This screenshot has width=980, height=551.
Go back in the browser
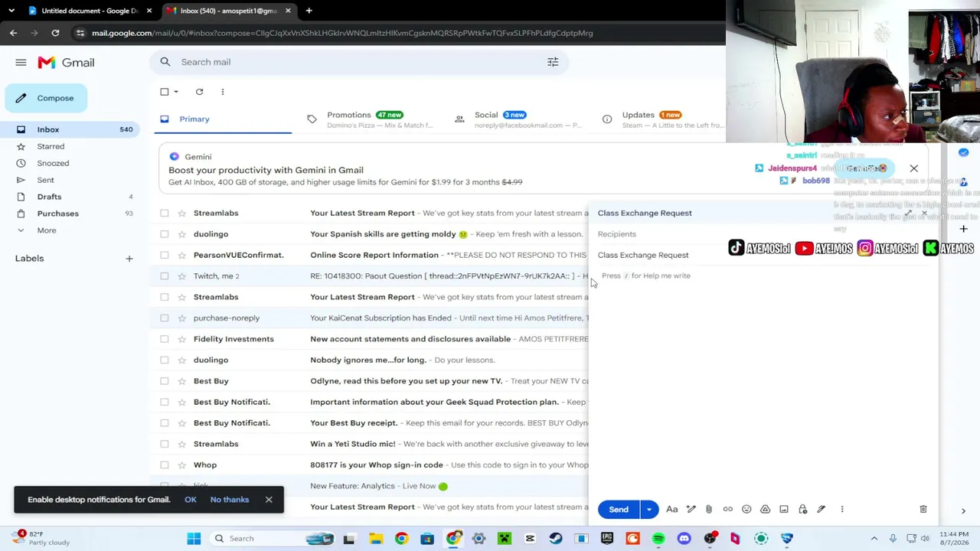point(13,33)
